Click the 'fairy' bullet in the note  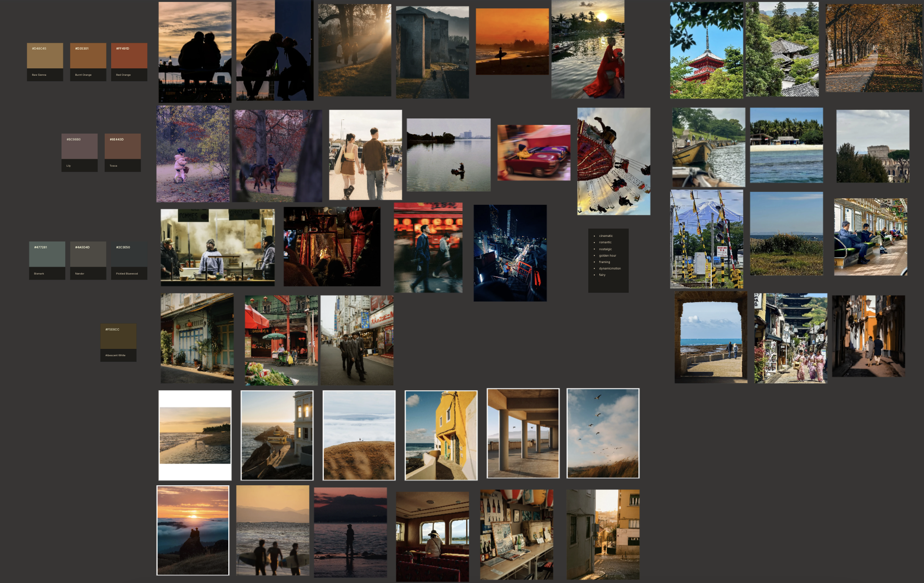coord(602,275)
